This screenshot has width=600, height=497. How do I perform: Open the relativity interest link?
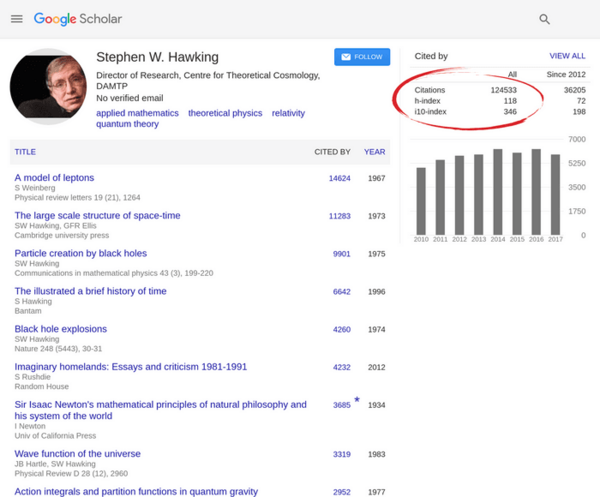pyautogui.click(x=288, y=113)
